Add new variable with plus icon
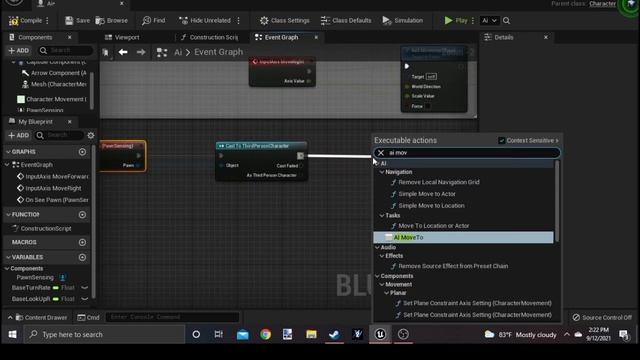640x360 pixels. coord(82,257)
